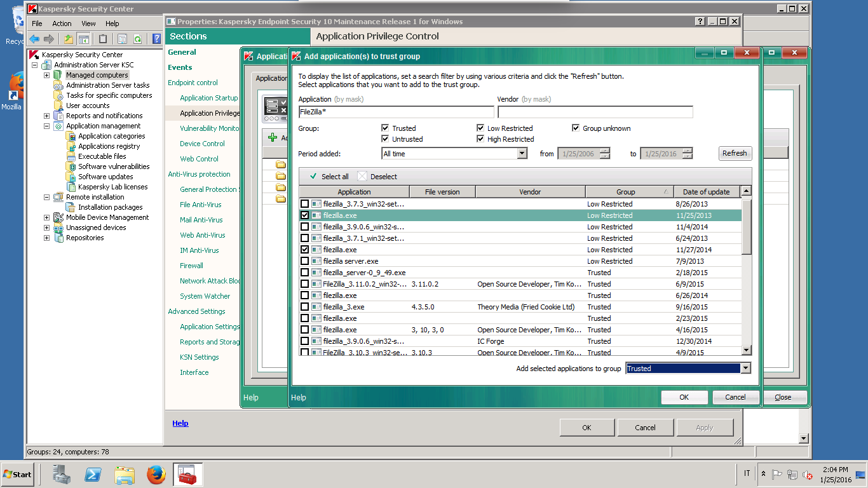The image size is (868, 488).
Task: Uncheck the Low Restricted checkbox
Action: 480,128
